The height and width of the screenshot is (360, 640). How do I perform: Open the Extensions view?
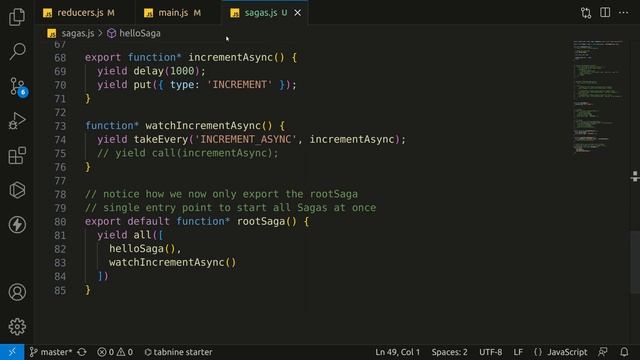pyautogui.click(x=17, y=156)
